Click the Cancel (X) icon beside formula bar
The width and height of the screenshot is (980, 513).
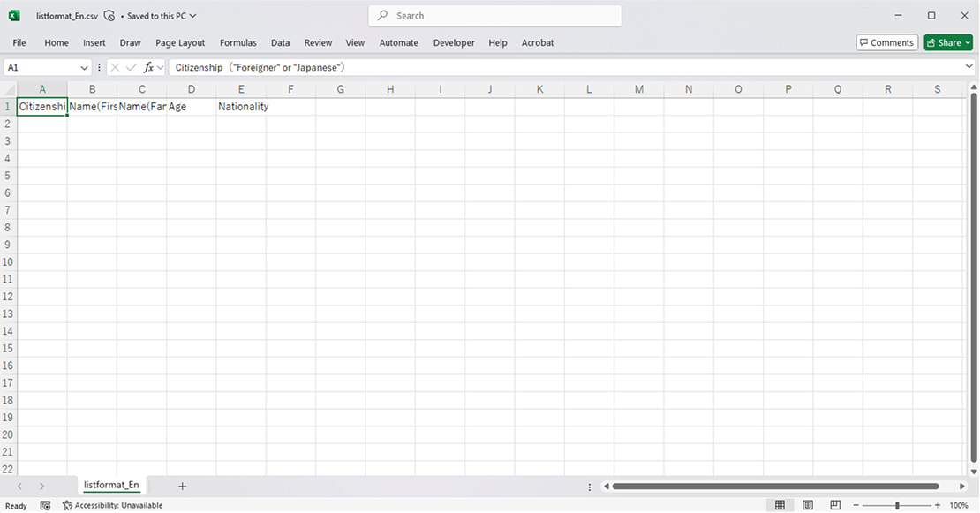coord(114,67)
